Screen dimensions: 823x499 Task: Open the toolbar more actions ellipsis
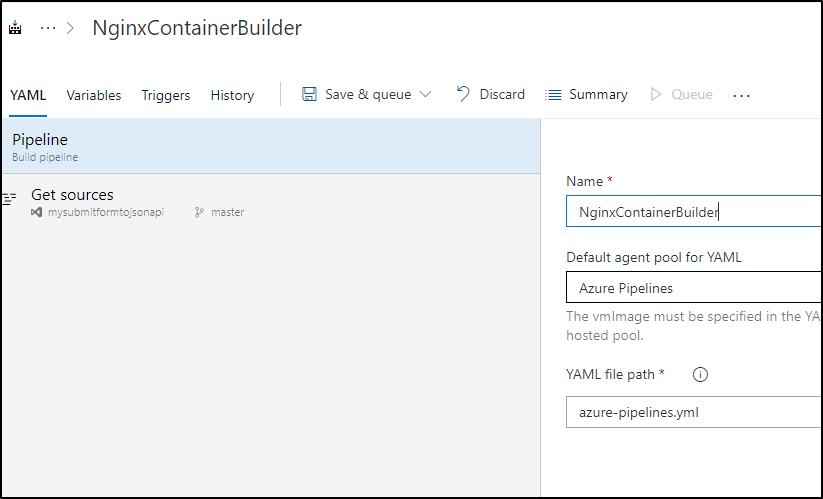741,95
